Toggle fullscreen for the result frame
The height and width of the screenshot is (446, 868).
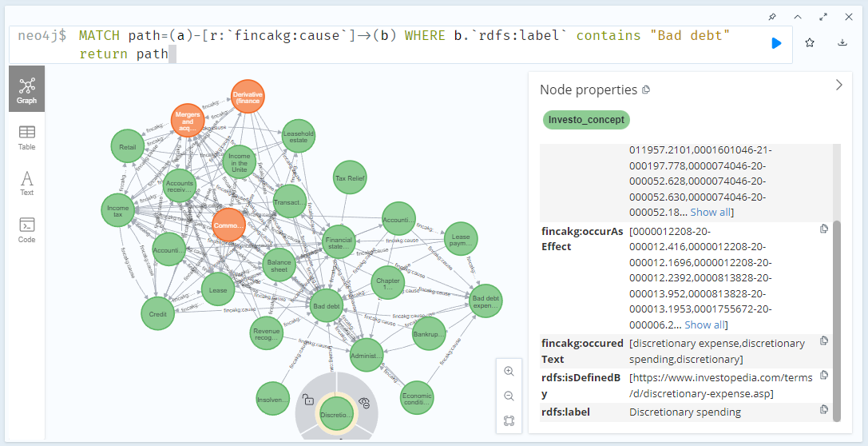pyautogui.click(x=822, y=17)
